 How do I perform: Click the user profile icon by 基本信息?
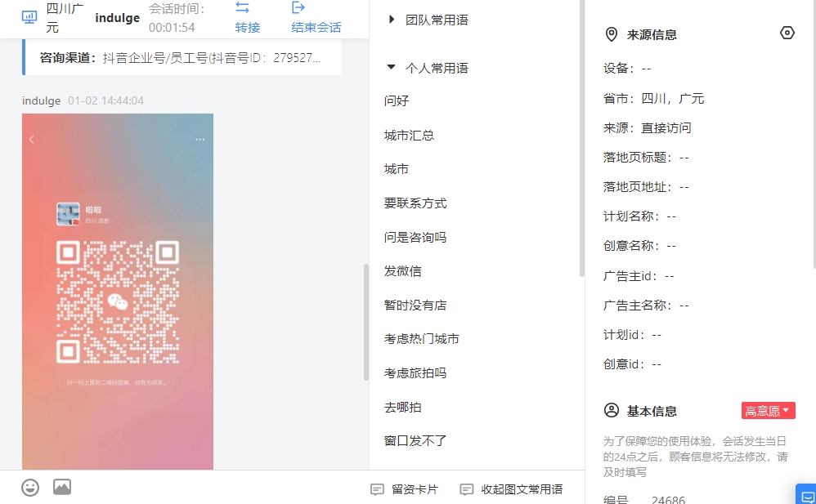pyautogui.click(x=612, y=410)
